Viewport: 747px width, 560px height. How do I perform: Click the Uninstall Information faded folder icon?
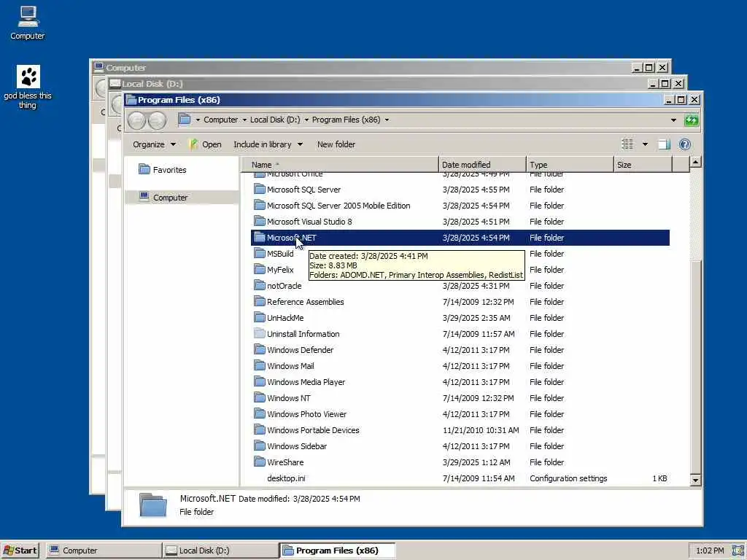coord(259,333)
